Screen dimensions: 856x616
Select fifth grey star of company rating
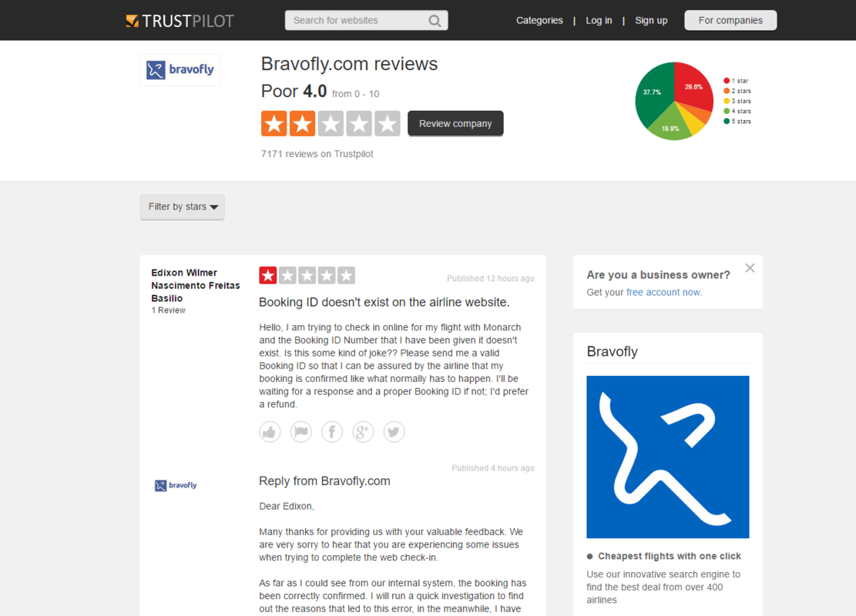coord(388,123)
